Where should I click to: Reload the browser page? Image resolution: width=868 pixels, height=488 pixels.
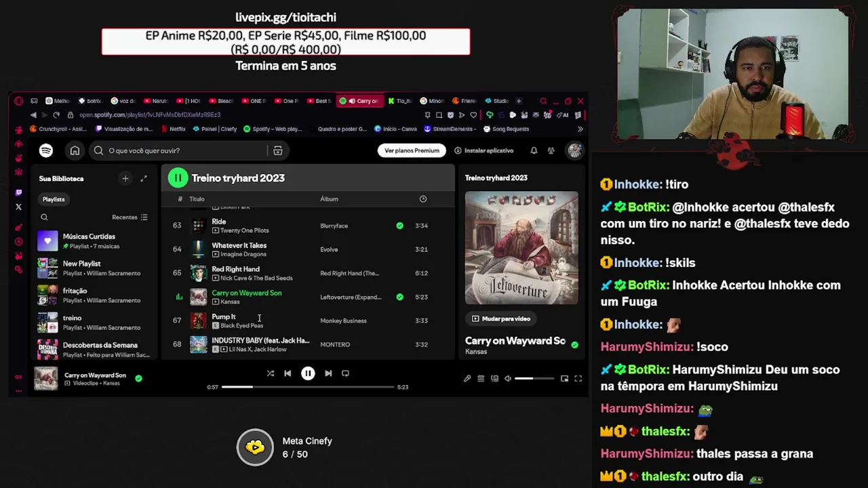pos(56,115)
